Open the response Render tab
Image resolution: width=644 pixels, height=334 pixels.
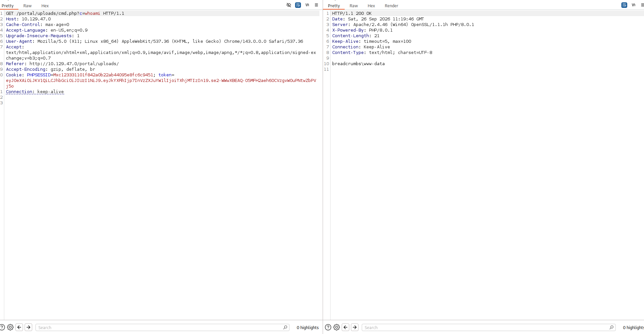pyautogui.click(x=391, y=6)
